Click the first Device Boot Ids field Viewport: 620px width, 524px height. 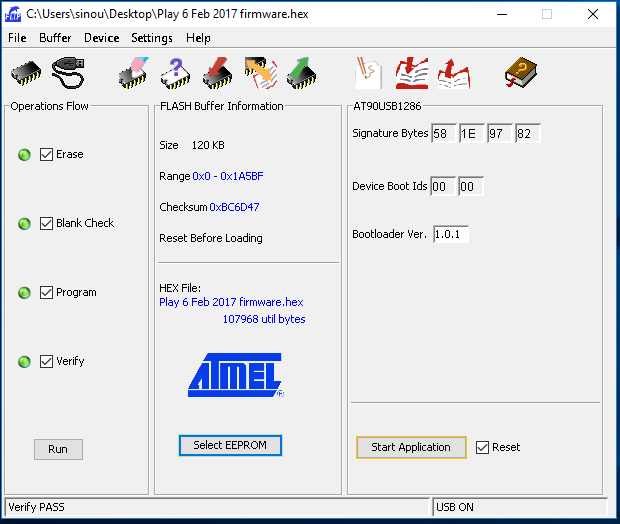coord(443,186)
